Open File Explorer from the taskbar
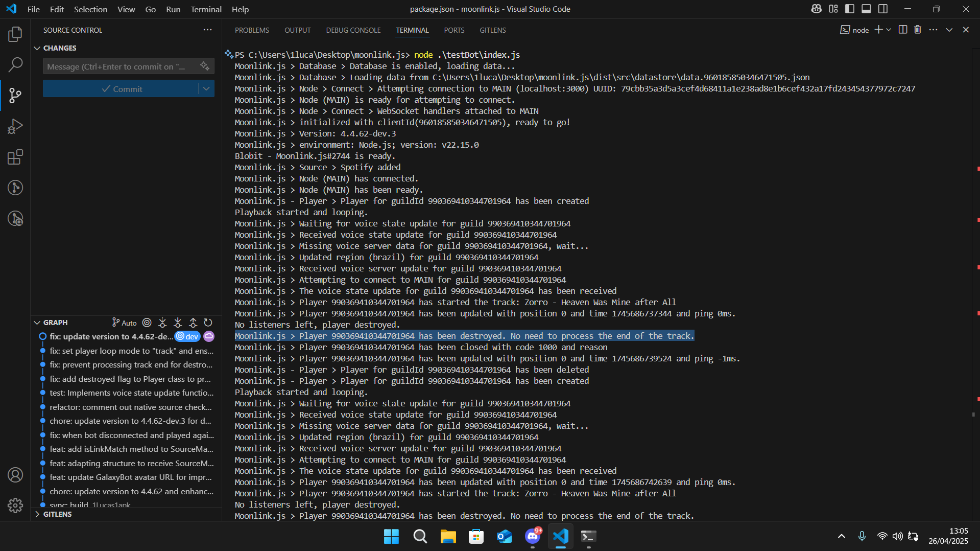980x551 pixels. [x=448, y=536]
